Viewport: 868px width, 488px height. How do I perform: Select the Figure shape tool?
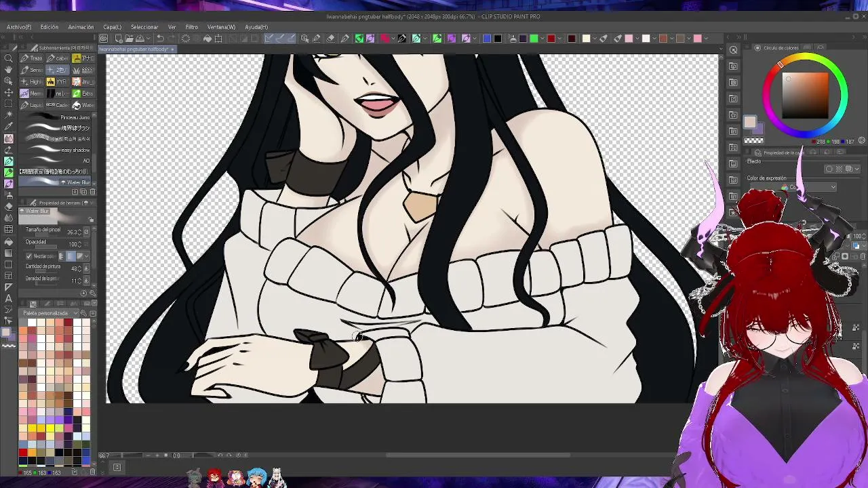coord(9,264)
